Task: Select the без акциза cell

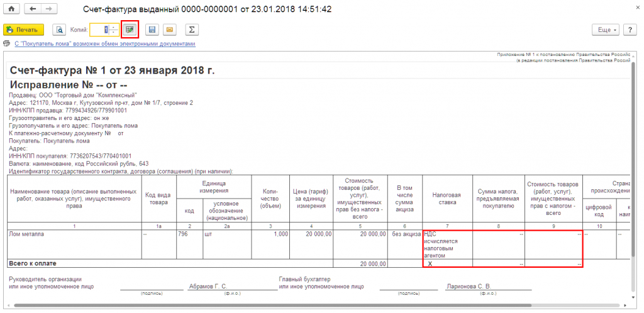Action: [x=405, y=244]
